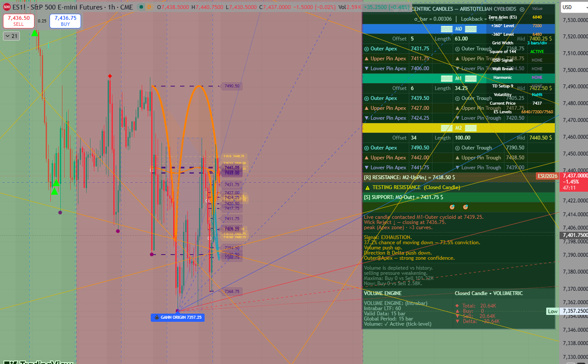Image resolution: width=588 pixels, height=364 pixels.
Task: Click M1 Length value 34.25
Action: [x=461, y=88]
